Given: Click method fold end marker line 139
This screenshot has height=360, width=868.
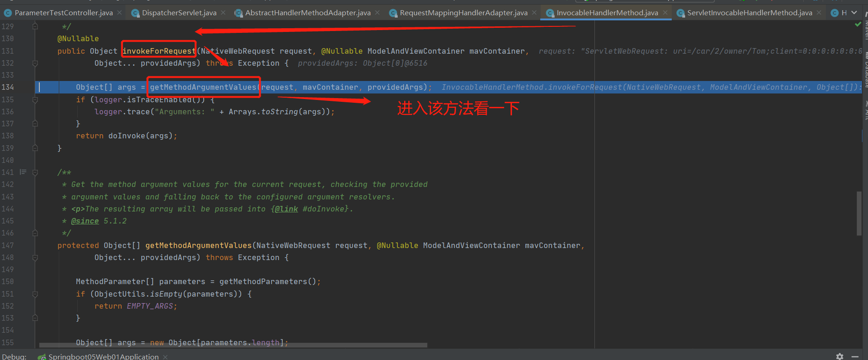Looking at the screenshot, I should (35, 148).
